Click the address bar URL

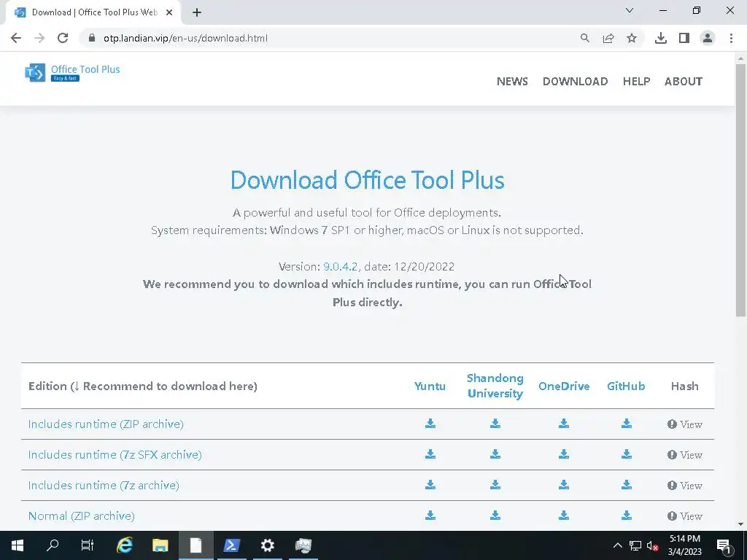click(185, 38)
